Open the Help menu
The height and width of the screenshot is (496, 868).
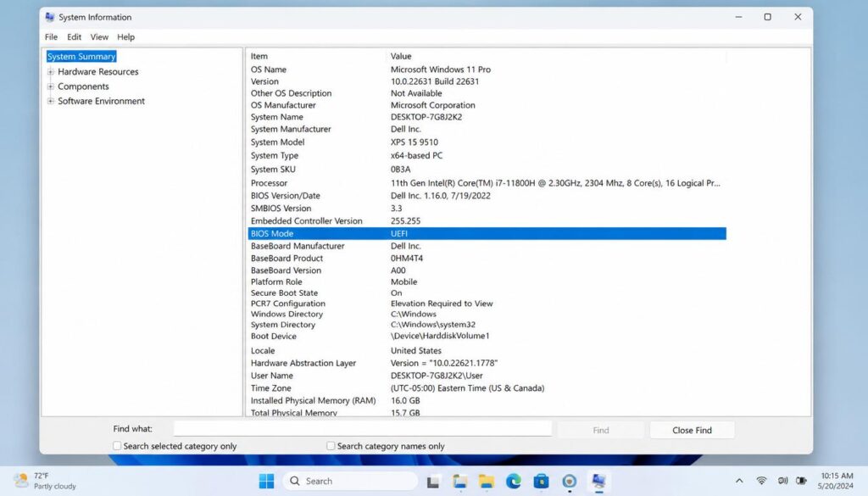pos(125,37)
